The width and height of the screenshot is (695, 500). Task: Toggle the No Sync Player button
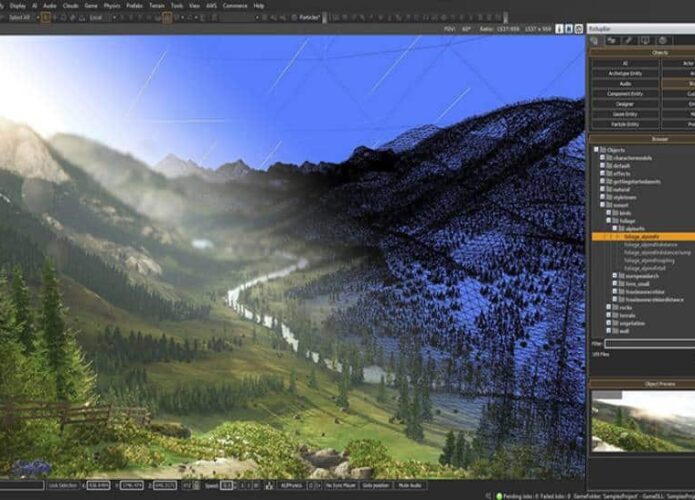click(x=341, y=486)
